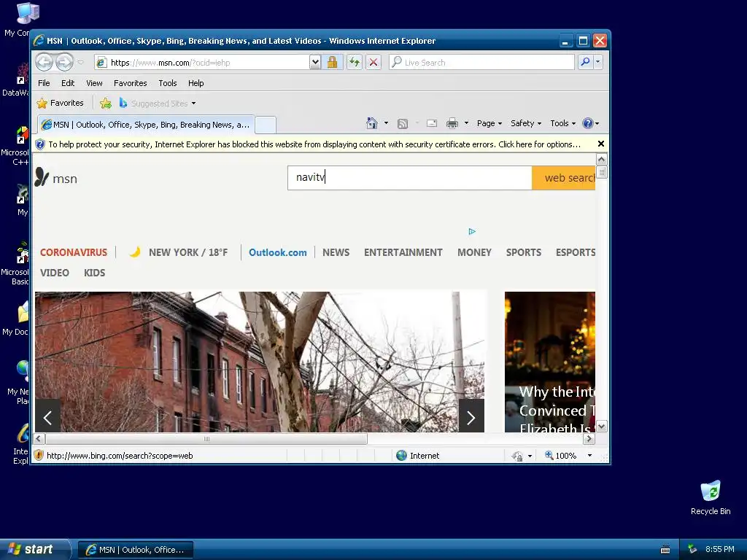Click the security information bar message
The image size is (747, 560).
tap(314, 144)
